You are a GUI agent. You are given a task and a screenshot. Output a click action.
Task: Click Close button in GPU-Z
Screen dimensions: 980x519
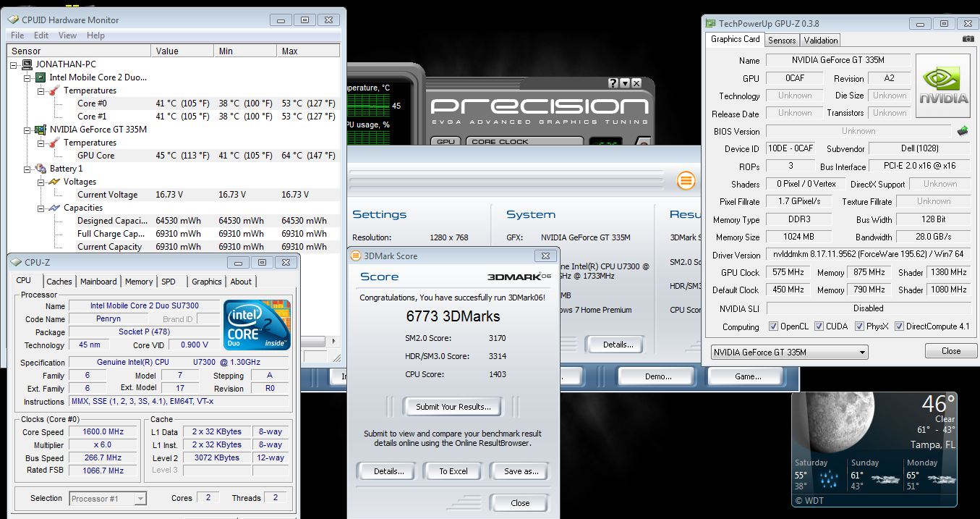(x=951, y=351)
